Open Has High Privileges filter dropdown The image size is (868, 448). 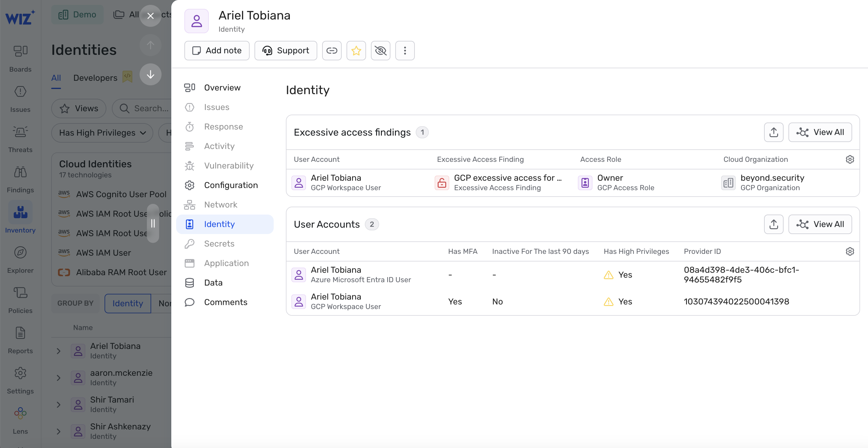(x=102, y=133)
